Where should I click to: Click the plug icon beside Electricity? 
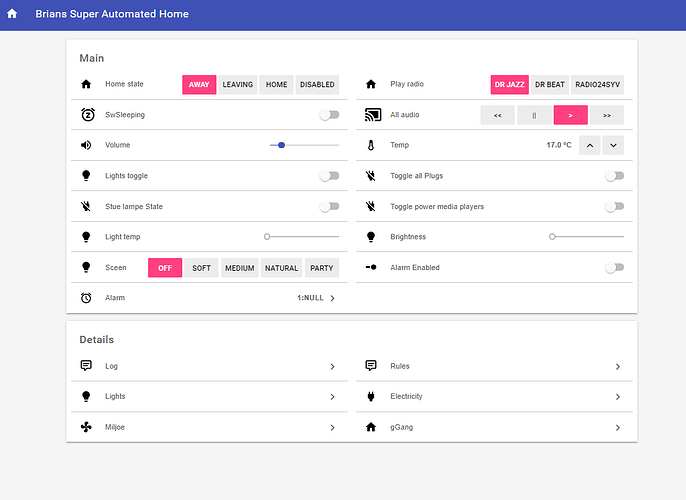(x=371, y=396)
